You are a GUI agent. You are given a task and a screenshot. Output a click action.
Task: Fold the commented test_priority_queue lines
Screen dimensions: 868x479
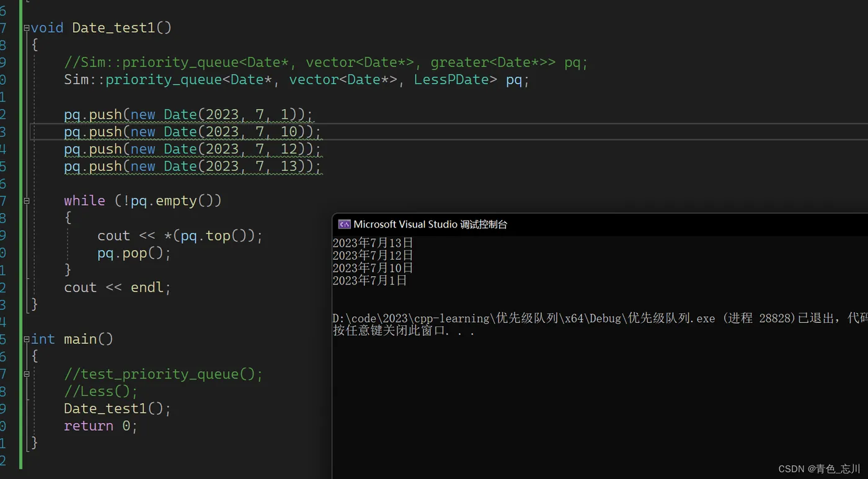point(27,374)
